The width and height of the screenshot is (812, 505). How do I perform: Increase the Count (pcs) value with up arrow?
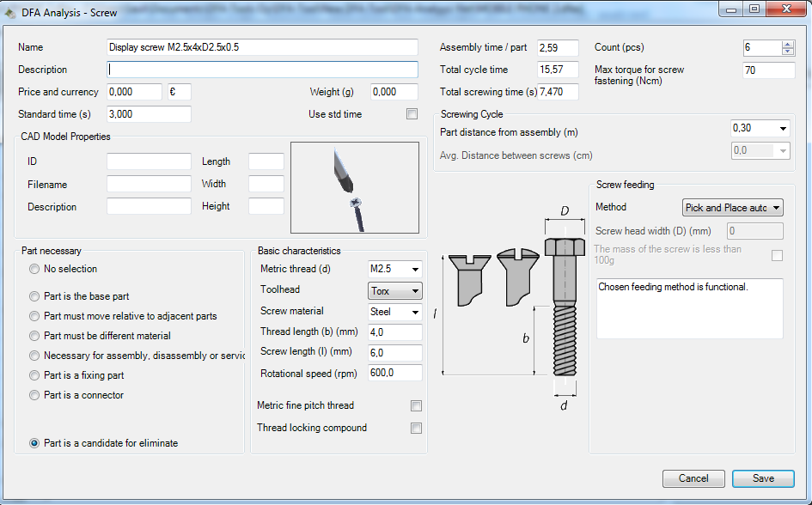click(x=788, y=44)
